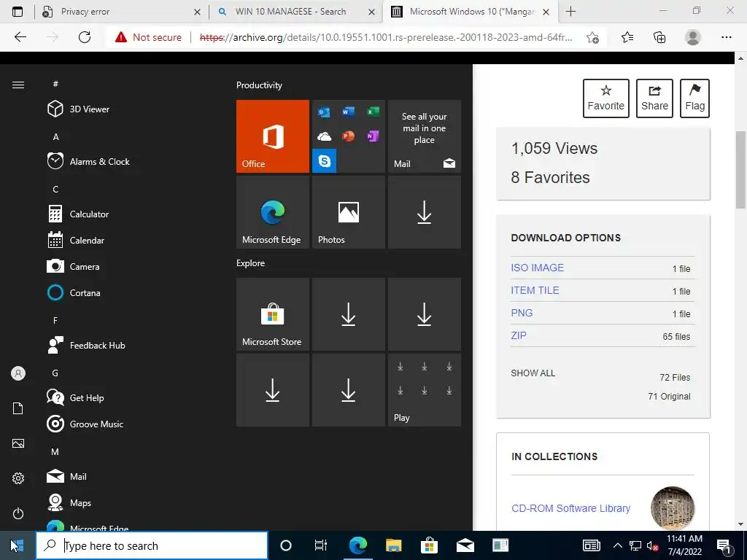Open the browser Favorites list
The image size is (747, 560).
(x=627, y=37)
